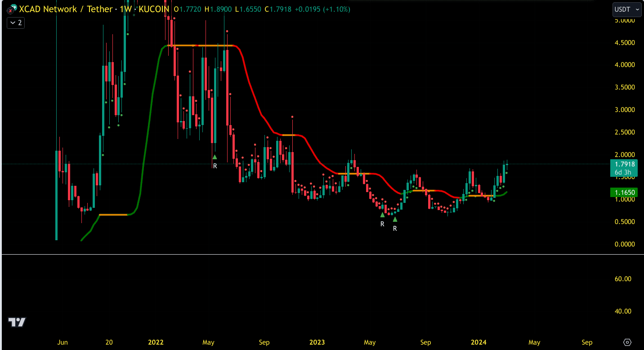
Task: Click the 60.00 label in lower pane
Action: (x=623, y=279)
